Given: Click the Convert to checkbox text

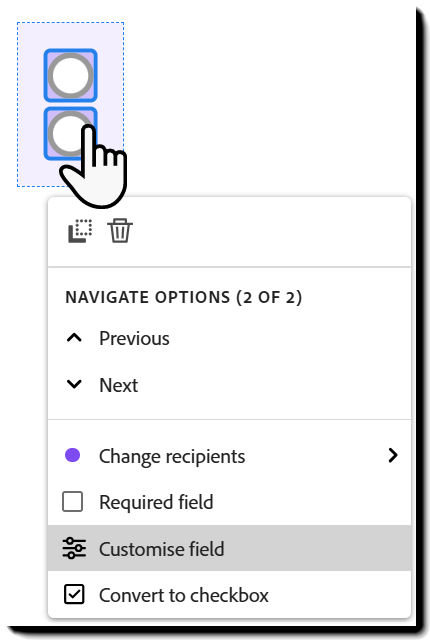Looking at the screenshot, I should click(x=184, y=595).
